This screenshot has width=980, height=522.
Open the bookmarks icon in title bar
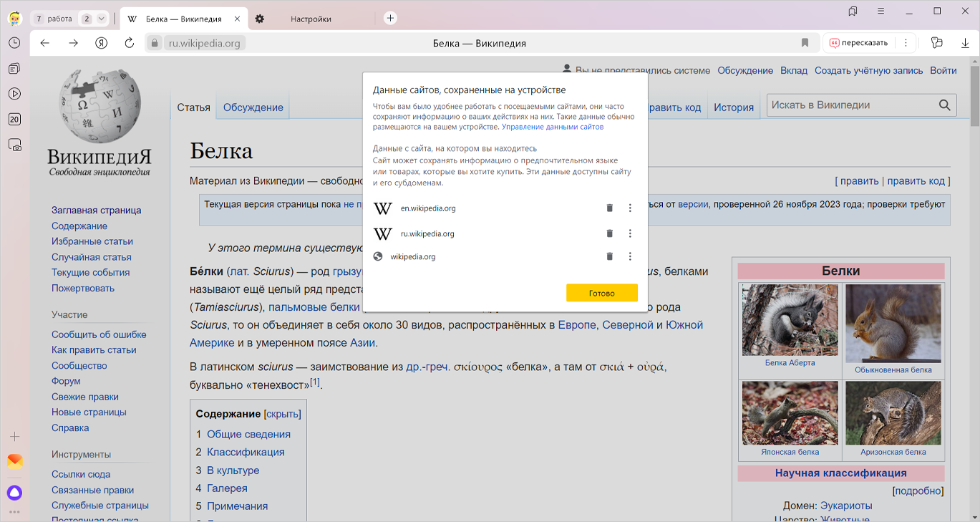tap(853, 11)
